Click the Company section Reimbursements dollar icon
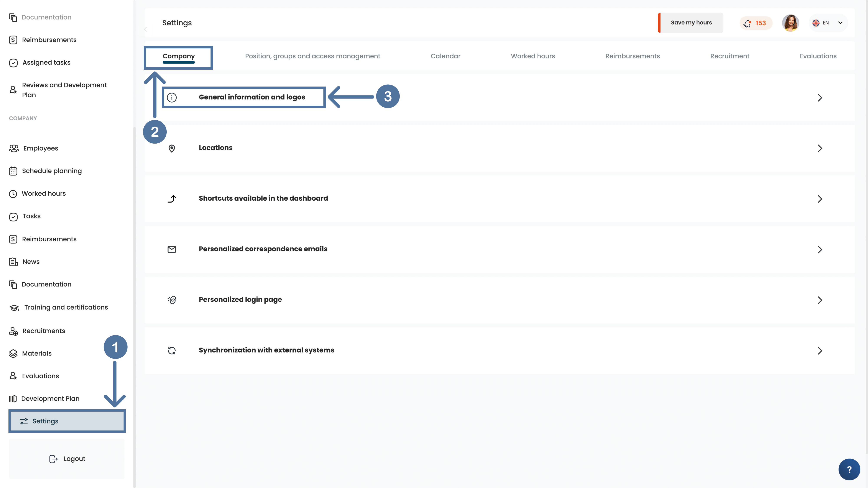868x488 pixels. pos(13,239)
